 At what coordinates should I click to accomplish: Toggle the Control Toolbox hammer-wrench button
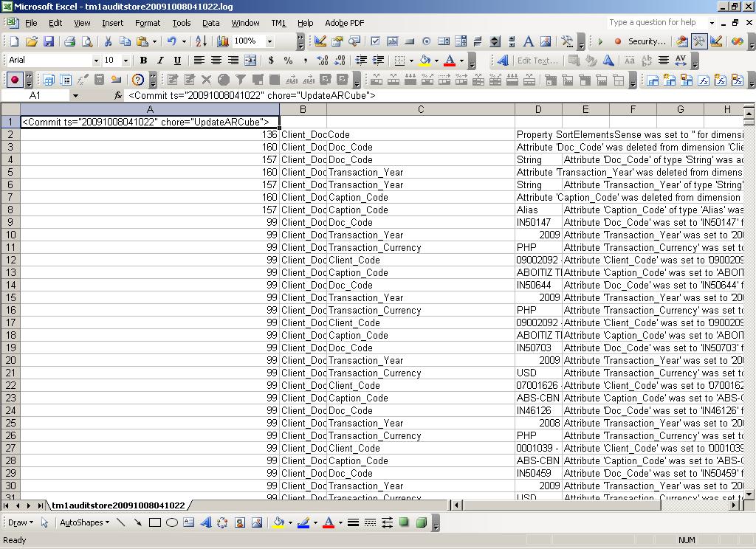698,41
